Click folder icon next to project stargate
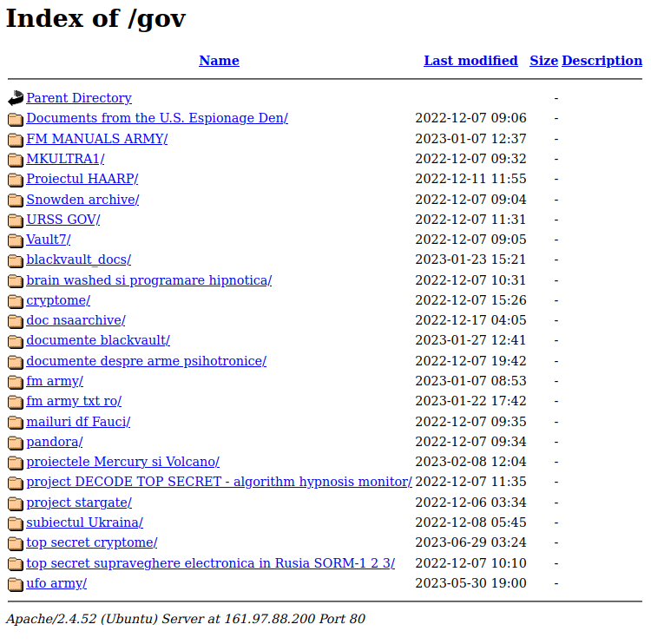Screen dimensions: 651x644 click(x=16, y=503)
